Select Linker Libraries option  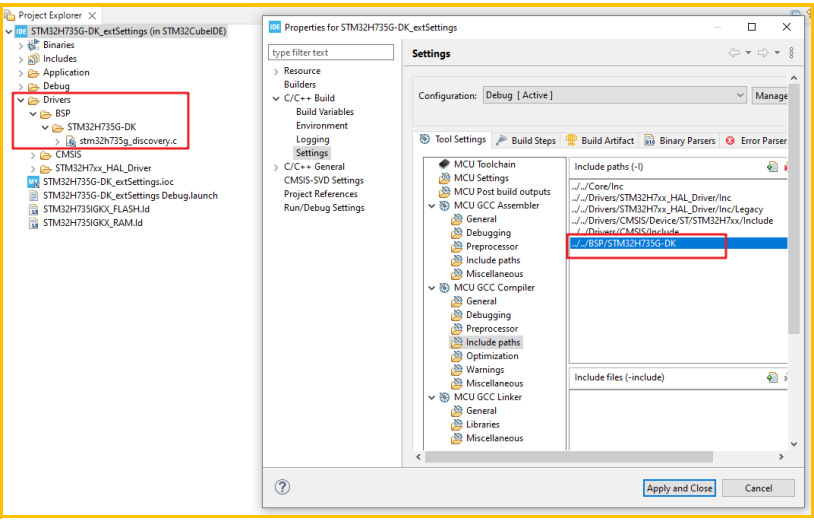point(476,425)
